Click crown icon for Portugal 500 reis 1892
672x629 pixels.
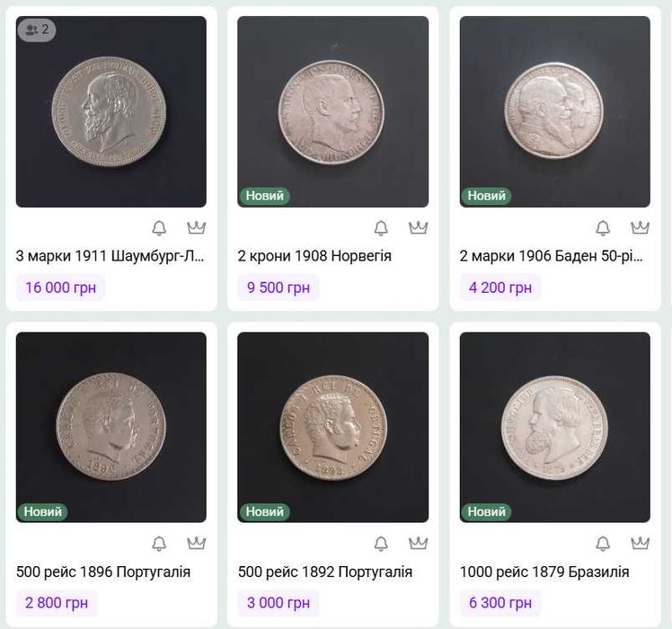point(418,544)
